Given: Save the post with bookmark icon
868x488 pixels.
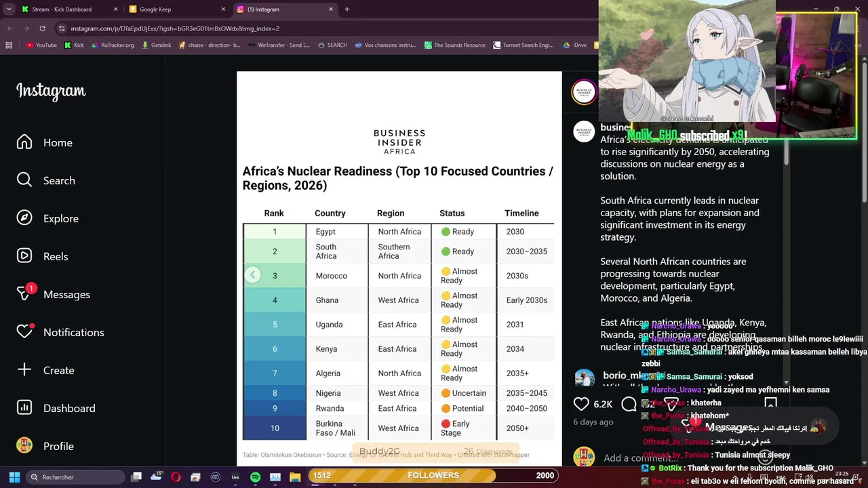Looking at the screenshot, I should point(770,404).
